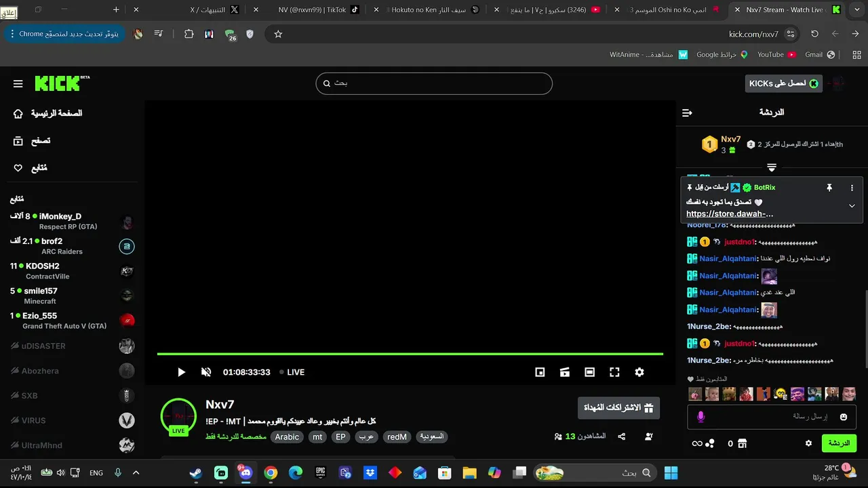This screenshot has width=868, height=488.
Task: Open KDOSH2 ContractVille channel
Action: [72, 271]
